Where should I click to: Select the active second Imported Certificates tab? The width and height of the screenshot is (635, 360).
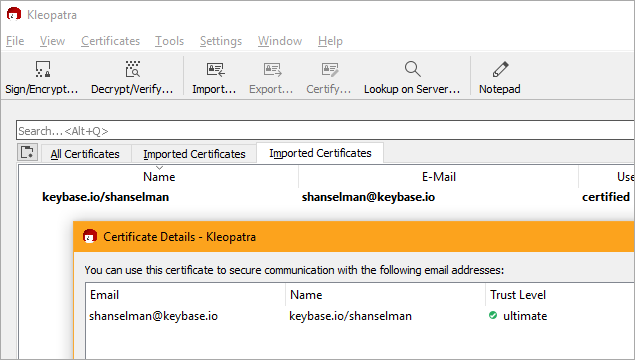320,153
